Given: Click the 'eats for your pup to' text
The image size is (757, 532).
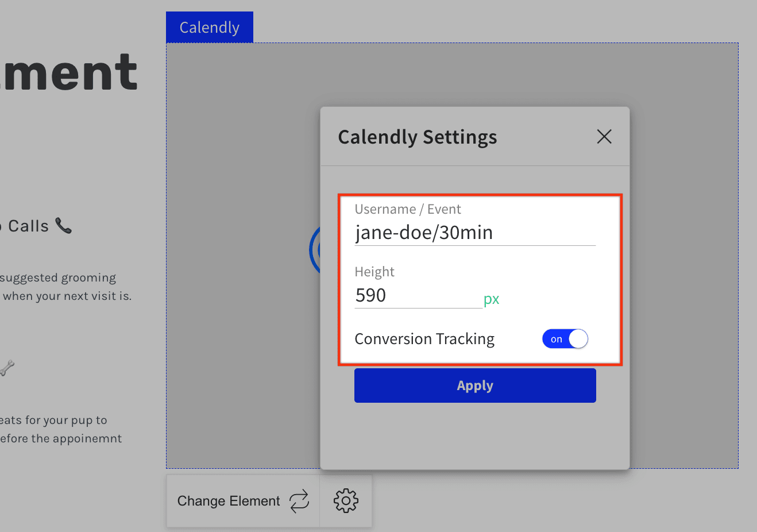Looking at the screenshot, I should [53, 420].
